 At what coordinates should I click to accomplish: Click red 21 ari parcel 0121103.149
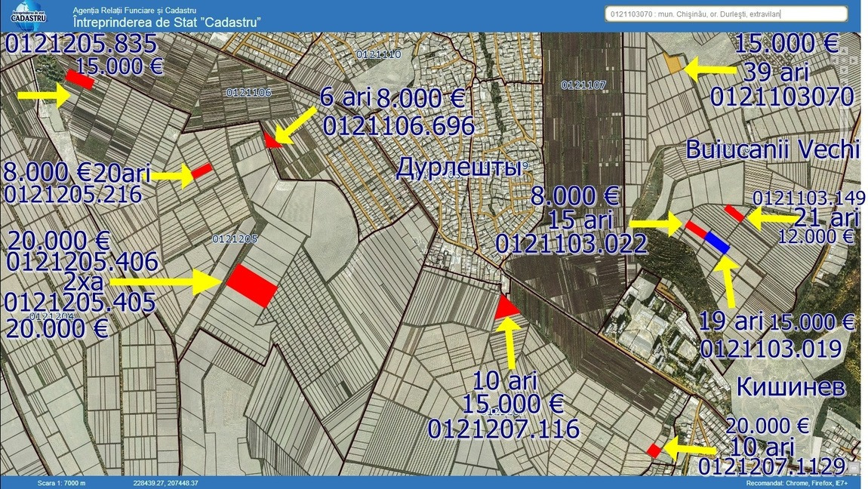point(734,213)
